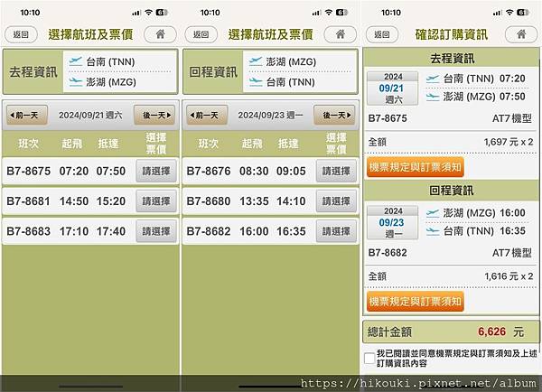Tap the 班次 column header in return list

(x=209, y=144)
